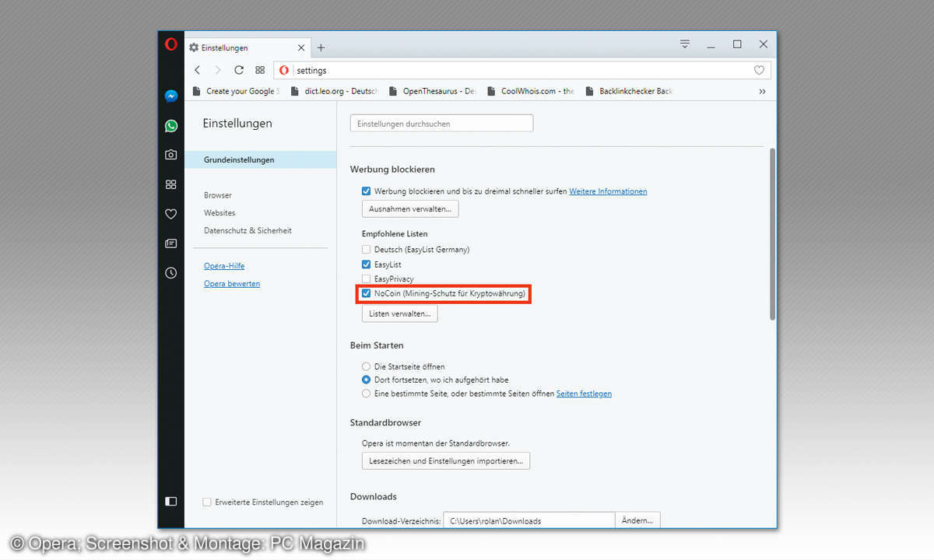The height and width of the screenshot is (560, 934).
Task: Open the personal news sidebar icon
Action: click(171, 243)
